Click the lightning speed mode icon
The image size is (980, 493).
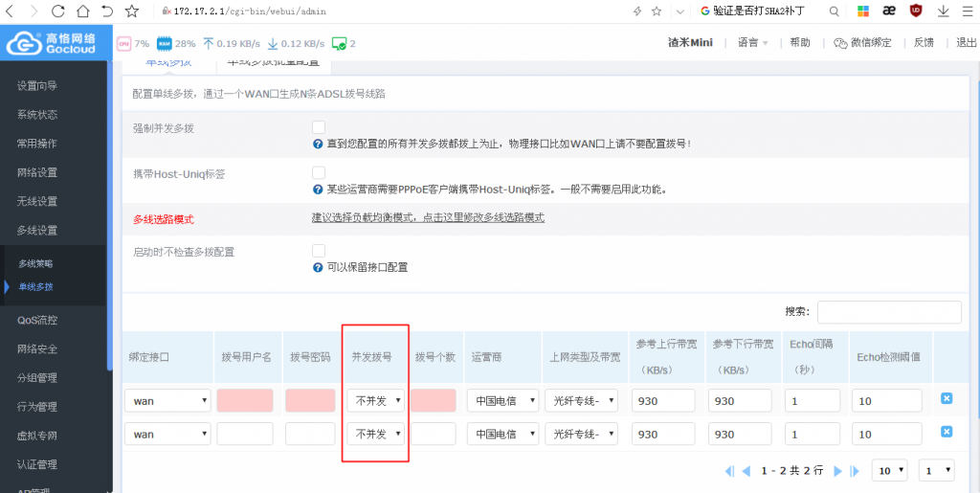[637, 11]
